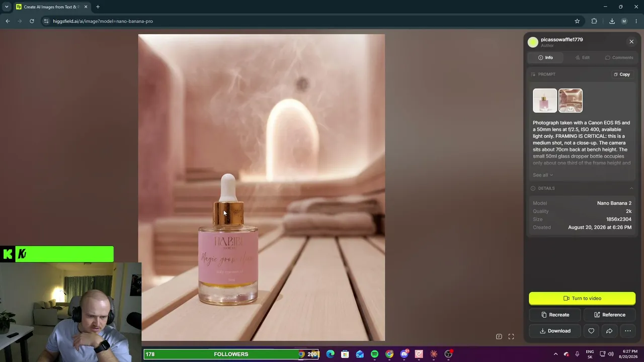The image size is (644, 362).
Task: Open Discord from taskbar
Action: 404,354
